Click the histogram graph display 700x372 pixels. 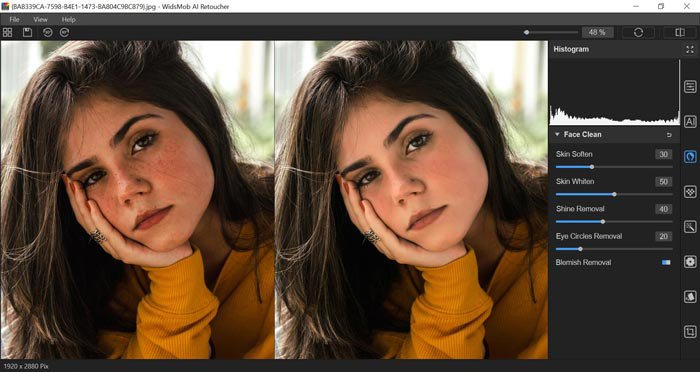tap(614, 92)
